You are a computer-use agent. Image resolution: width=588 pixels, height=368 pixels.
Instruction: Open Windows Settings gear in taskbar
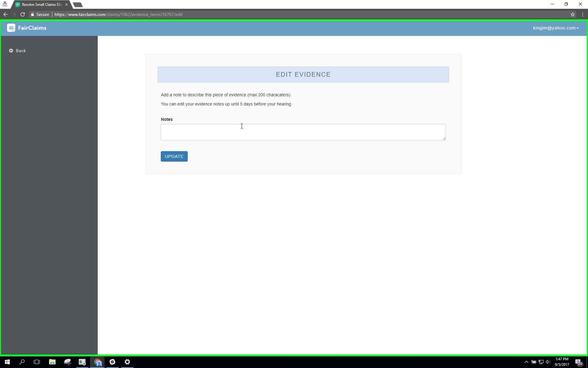click(127, 362)
